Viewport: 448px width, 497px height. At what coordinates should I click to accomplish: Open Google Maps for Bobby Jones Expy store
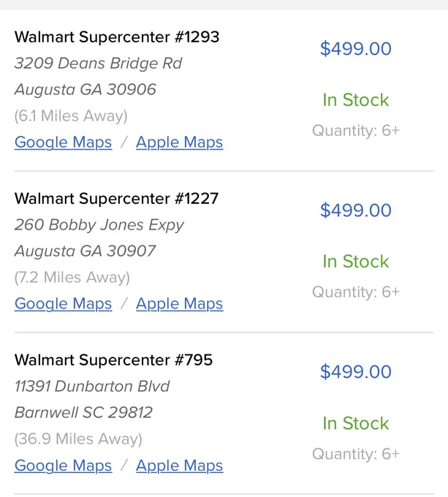tap(63, 303)
